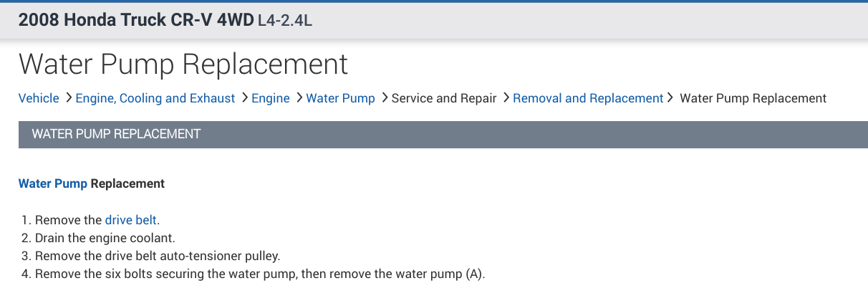
Task: Select Service and Repair in the breadcrumb
Action: tap(443, 98)
